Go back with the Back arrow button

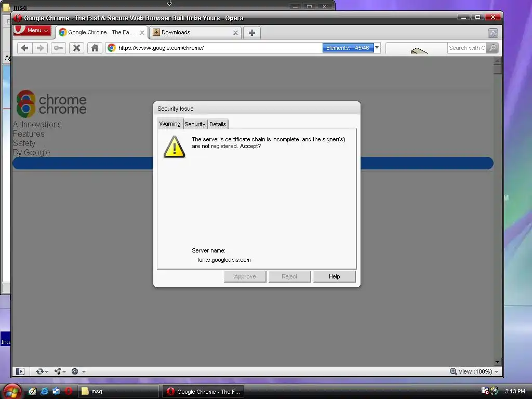point(24,48)
